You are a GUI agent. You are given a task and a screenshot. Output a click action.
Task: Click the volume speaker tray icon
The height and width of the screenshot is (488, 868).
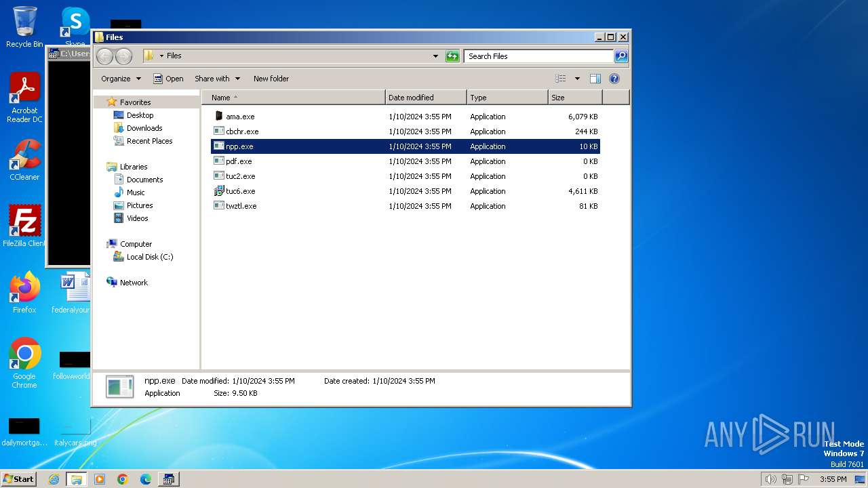click(770, 479)
